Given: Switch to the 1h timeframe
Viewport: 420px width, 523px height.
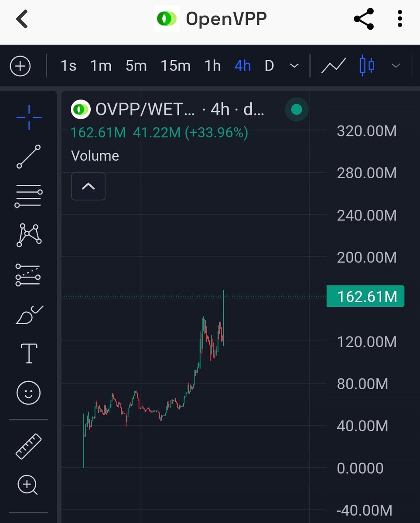Looking at the screenshot, I should click(212, 66).
